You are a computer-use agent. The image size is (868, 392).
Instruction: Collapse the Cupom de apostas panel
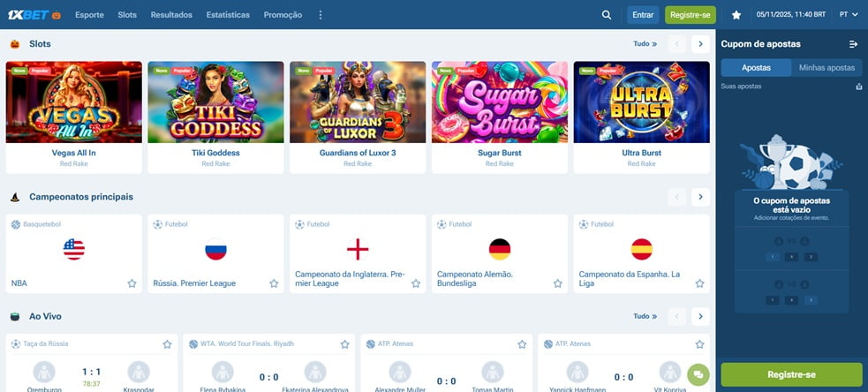[853, 44]
